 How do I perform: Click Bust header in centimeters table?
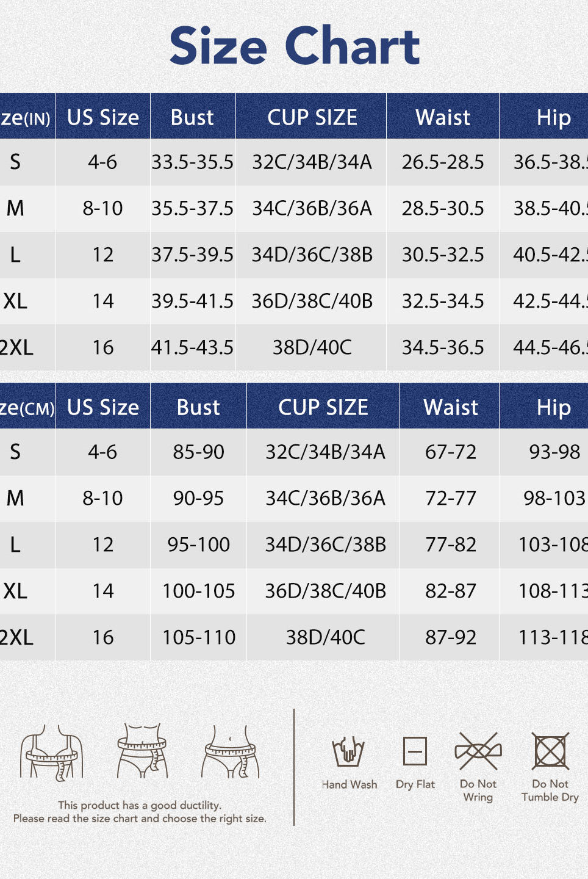pos(198,407)
